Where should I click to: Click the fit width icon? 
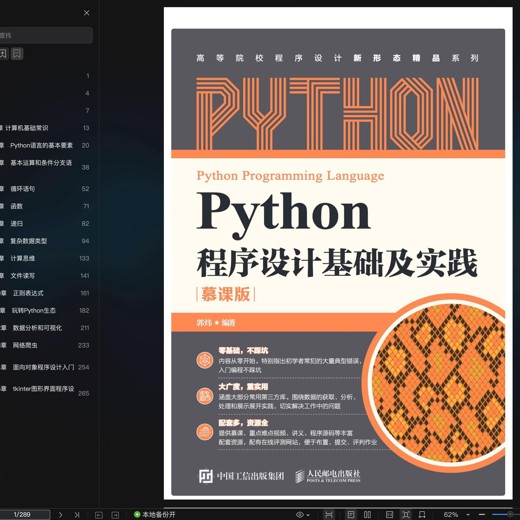pos(422,515)
